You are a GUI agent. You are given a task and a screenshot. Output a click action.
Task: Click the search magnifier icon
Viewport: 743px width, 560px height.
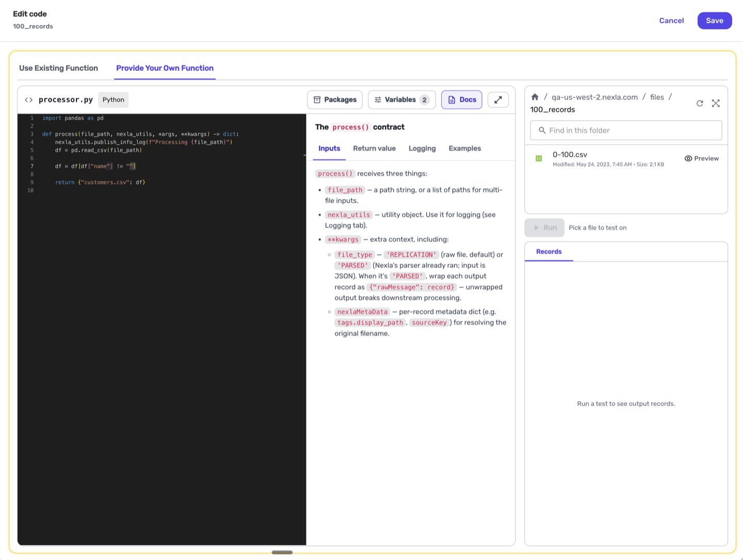pyautogui.click(x=542, y=130)
